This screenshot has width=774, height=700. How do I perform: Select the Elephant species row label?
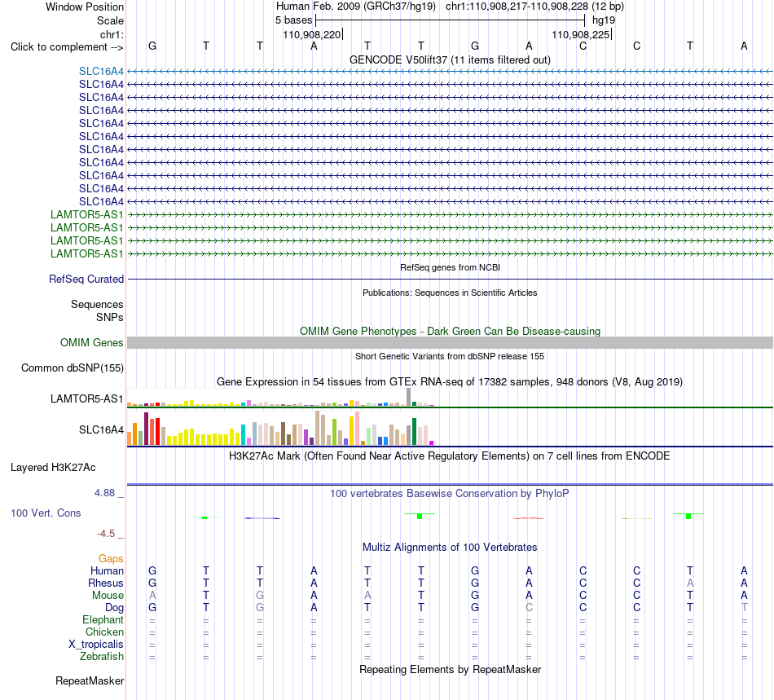click(103, 619)
